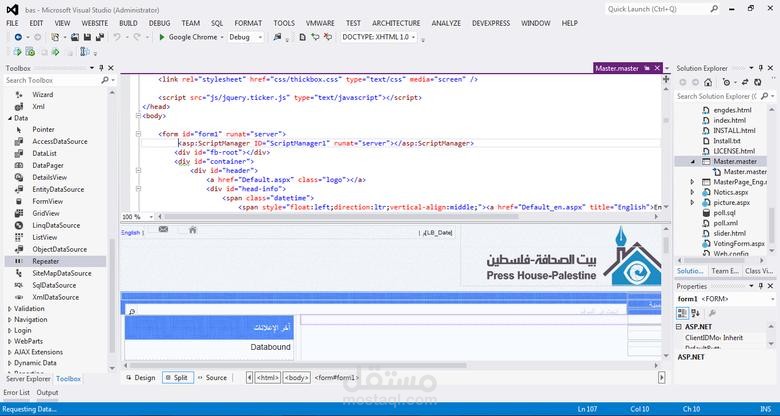This screenshot has width=780, height=416.
Task: Open the DEVEXPRESS menu
Action: [491, 23]
